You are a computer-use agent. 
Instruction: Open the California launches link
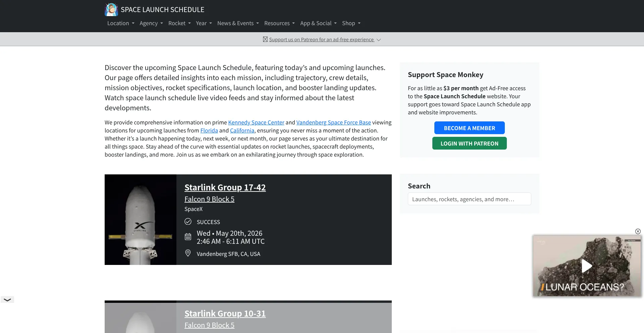(242, 130)
